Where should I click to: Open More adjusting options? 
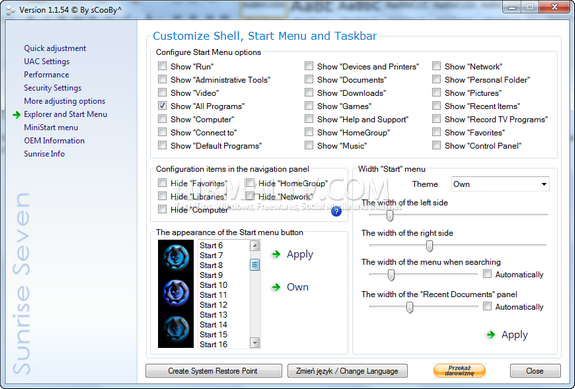[x=64, y=101]
